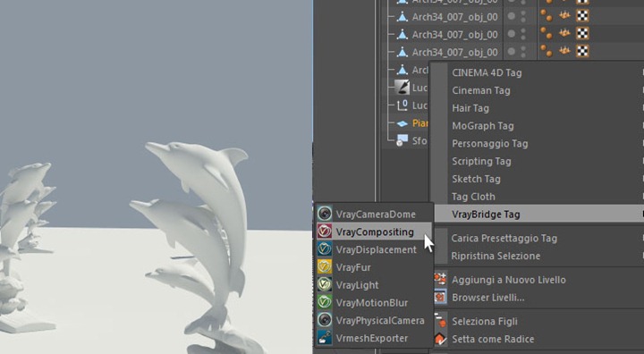The width and height of the screenshot is (644, 354).
Task: Select the VrayLight tag icon
Action: 325,284
